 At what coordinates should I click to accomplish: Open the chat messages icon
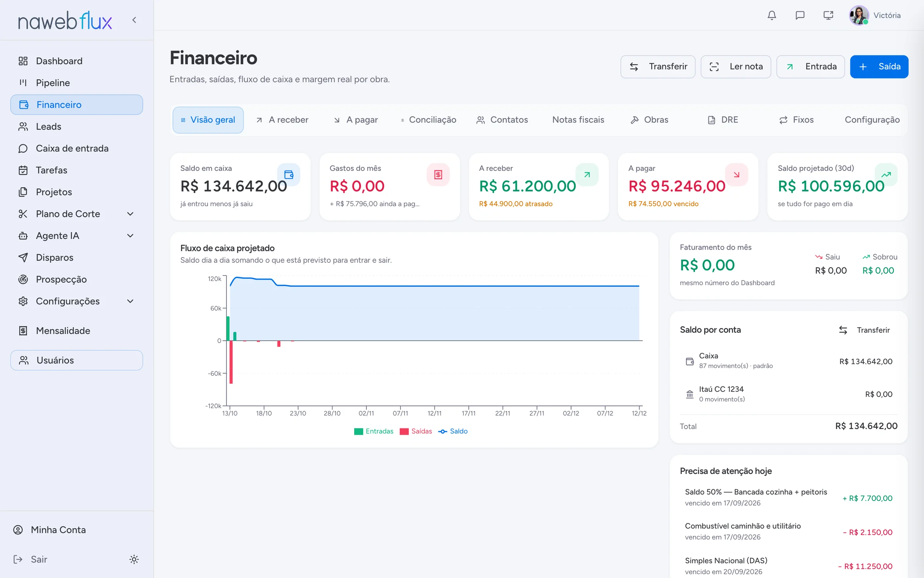800,15
